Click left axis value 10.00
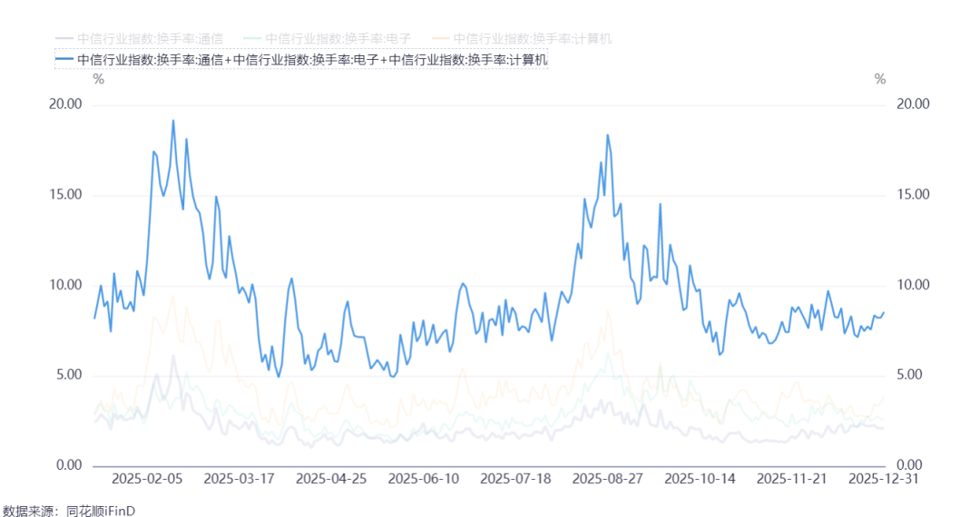Viewport: 980px width, 517px height. (x=65, y=285)
